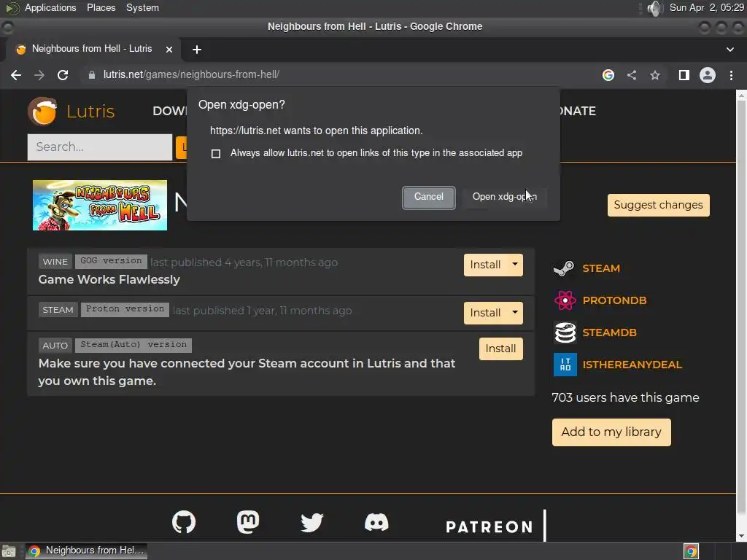747x560 pixels.
Task: Open the Places menu
Action: pos(101,8)
